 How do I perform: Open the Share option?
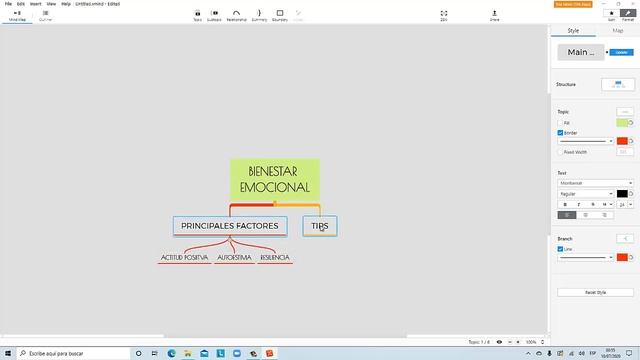(494, 16)
